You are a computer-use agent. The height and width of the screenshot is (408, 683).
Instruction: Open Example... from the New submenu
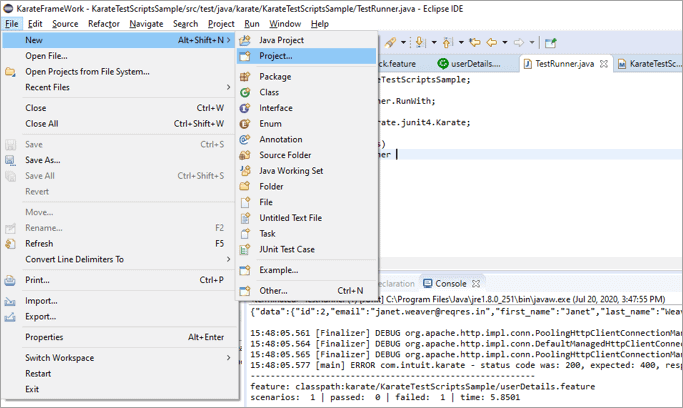point(306,270)
